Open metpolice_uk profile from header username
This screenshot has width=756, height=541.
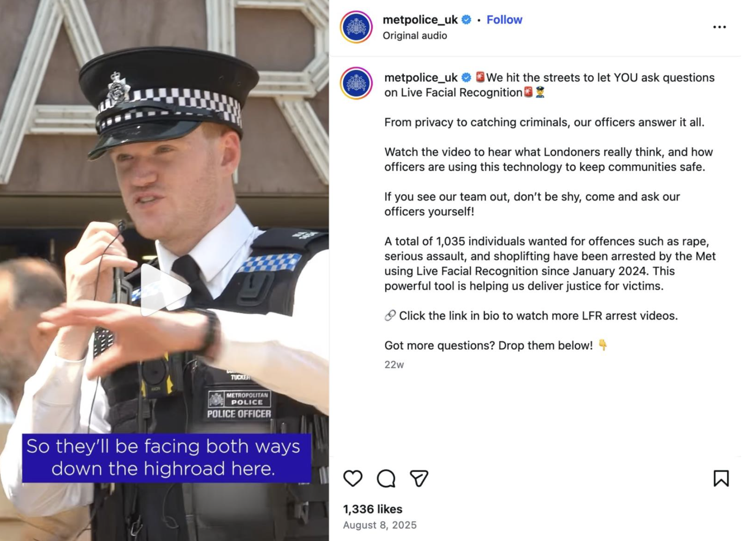click(x=420, y=20)
